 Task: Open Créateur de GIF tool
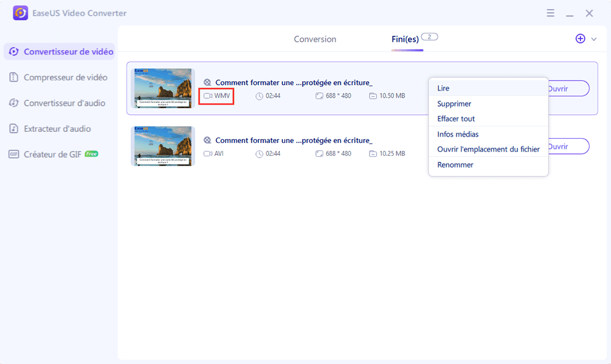(x=53, y=155)
